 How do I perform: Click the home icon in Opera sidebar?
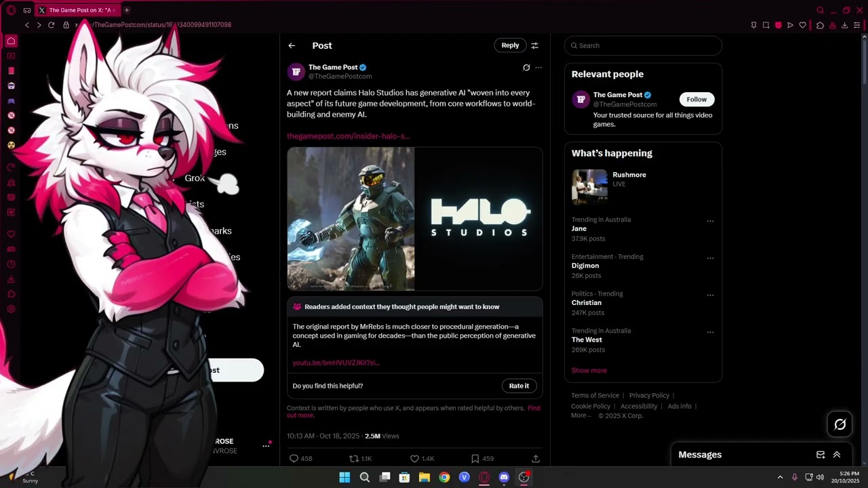(11, 41)
